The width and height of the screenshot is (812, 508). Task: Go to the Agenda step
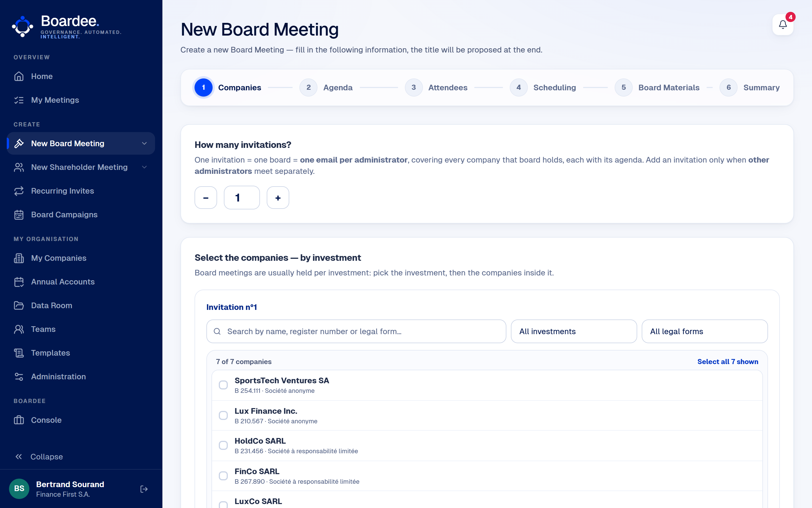click(x=326, y=87)
